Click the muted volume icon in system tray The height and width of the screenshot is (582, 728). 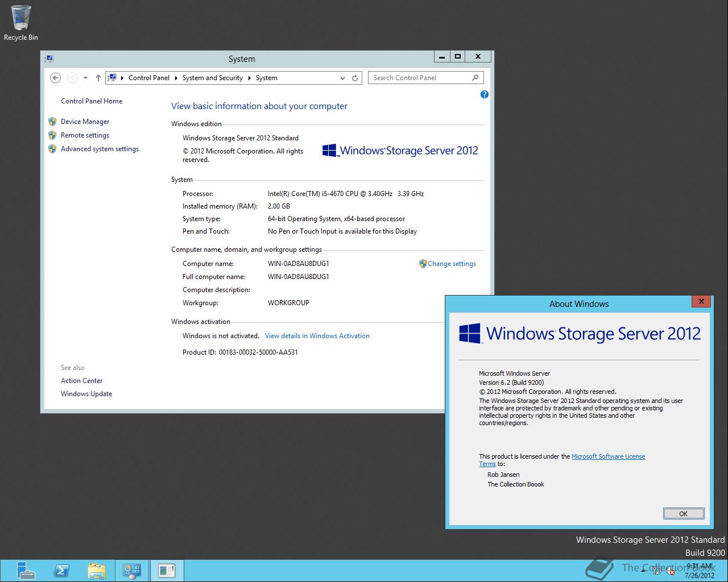coord(671,571)
